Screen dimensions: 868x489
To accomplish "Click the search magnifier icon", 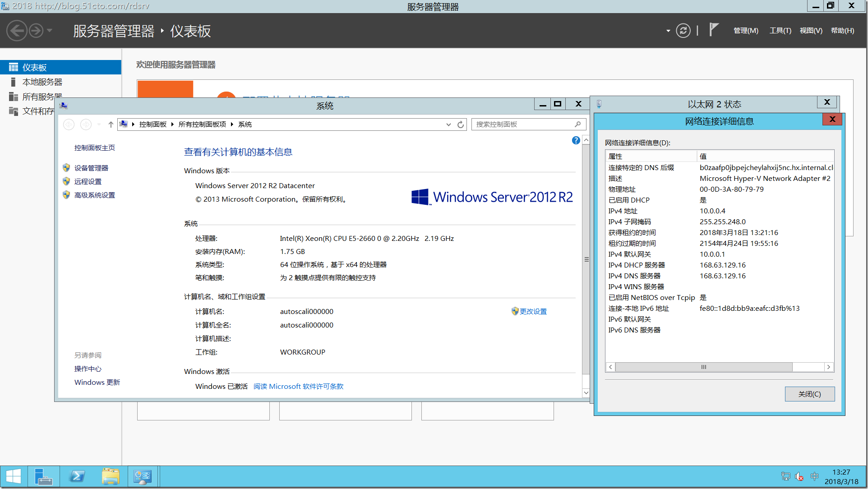I will click(577, 124).
